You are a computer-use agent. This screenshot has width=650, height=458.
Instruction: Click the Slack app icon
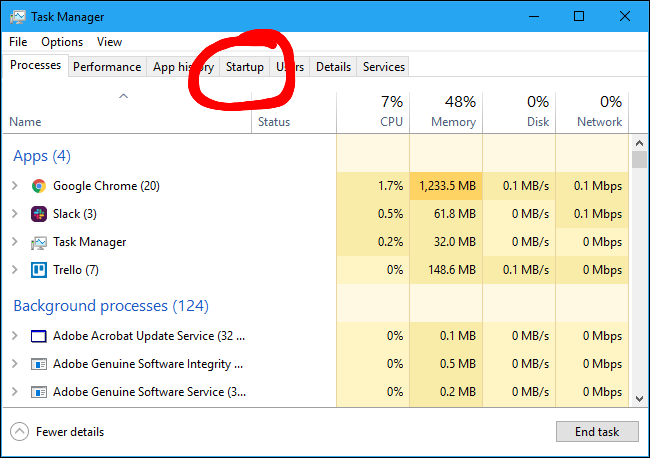tap(39, 214)
